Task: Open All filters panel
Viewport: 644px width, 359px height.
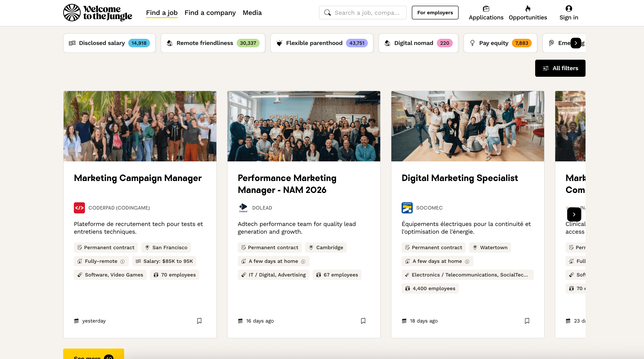Action: (560, 68)
